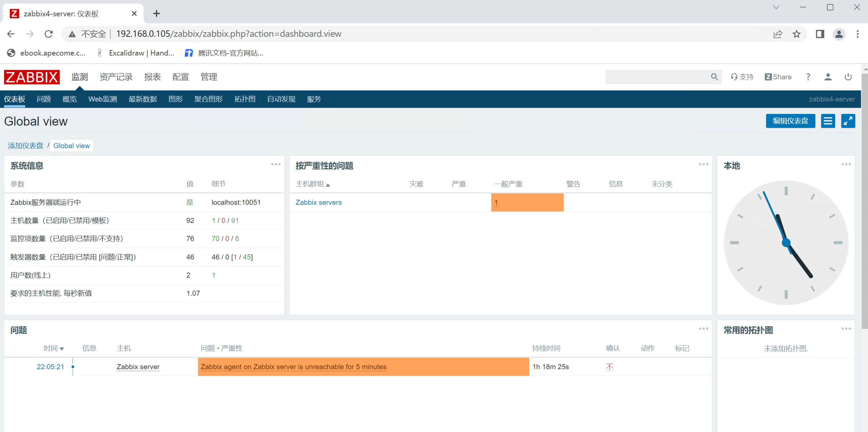Click 编辑仪表盘 button

pos(790,121)
